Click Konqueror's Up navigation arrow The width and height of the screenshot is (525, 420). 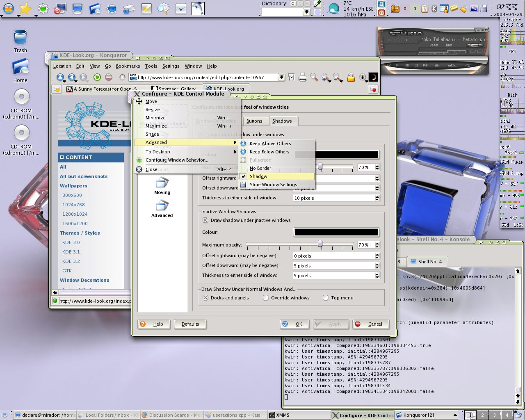pos(60,77)
